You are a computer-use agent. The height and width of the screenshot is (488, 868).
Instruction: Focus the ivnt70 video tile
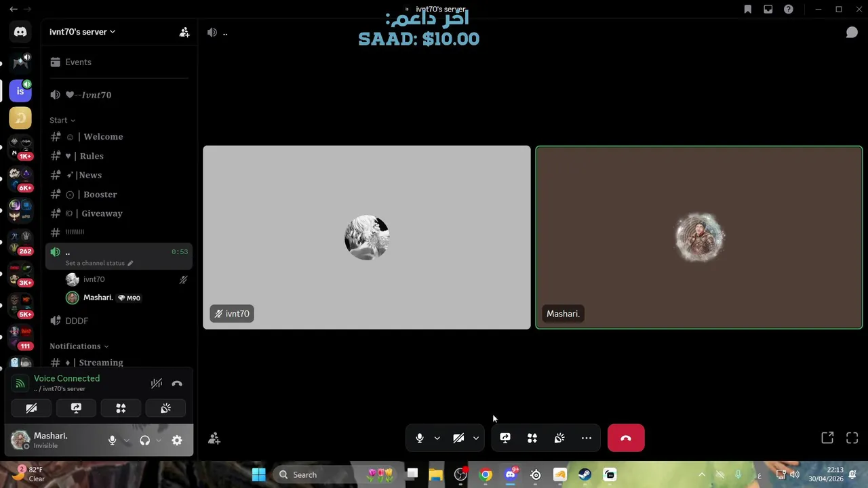click(x=367, y=237)
